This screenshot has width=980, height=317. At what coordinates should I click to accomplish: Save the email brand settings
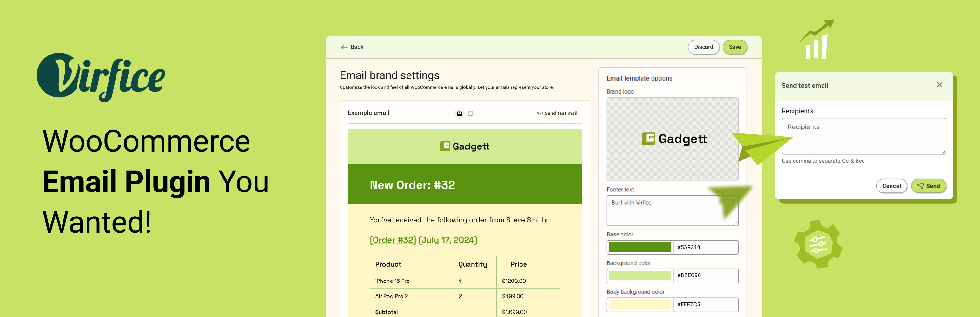[x=735, y=47]
